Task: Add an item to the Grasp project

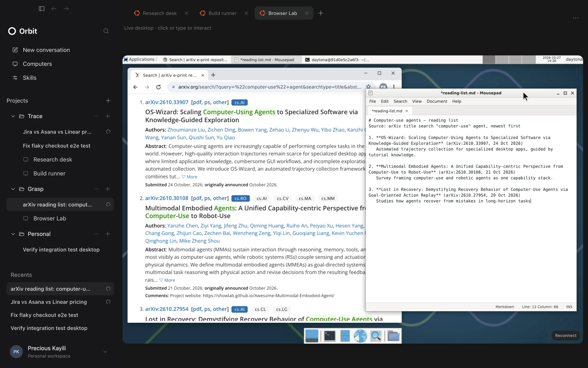Action: 108,189
